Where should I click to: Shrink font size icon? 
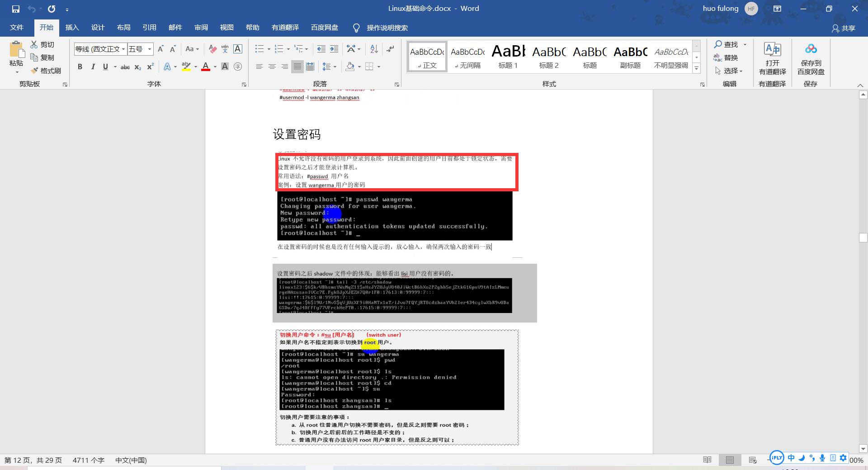tap(173, 49)
